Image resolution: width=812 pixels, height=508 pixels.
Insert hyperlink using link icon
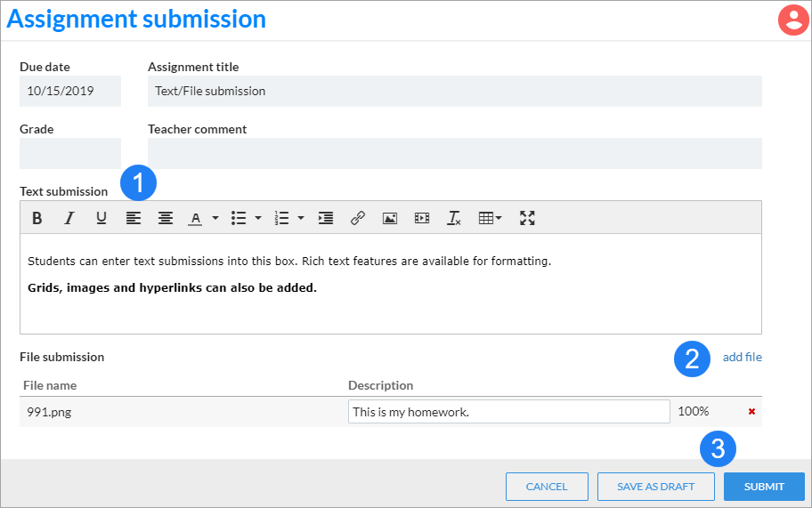[358, 218]
